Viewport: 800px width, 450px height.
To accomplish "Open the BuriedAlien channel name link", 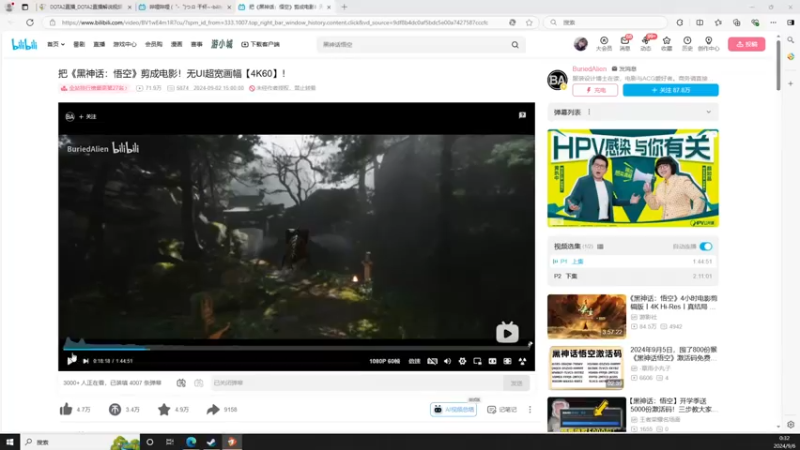I will pos(589,69).
